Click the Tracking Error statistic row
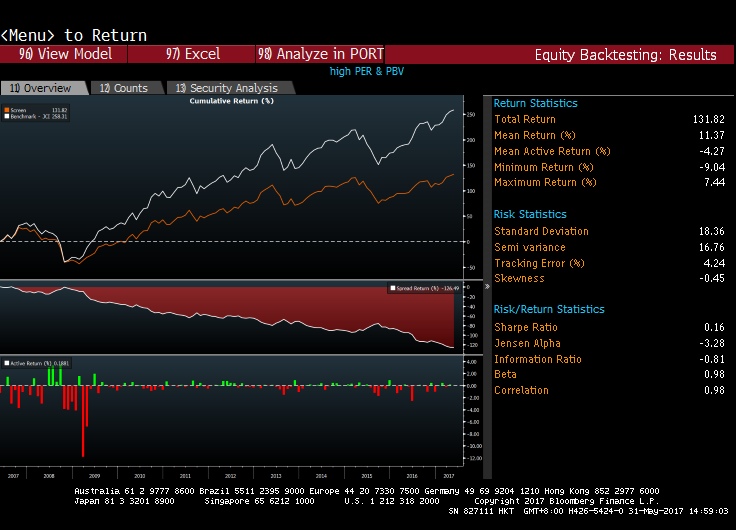 (x=609, y=263)
